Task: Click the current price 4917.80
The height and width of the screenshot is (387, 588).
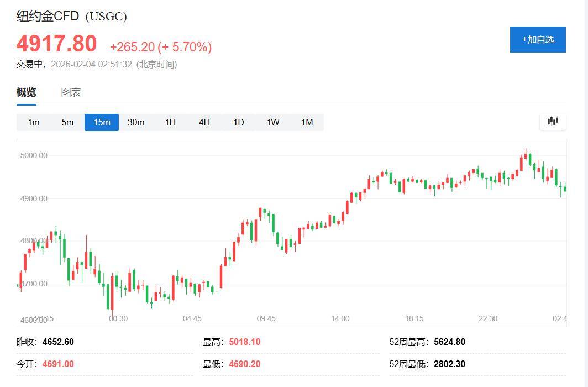Action: (56, 44)
